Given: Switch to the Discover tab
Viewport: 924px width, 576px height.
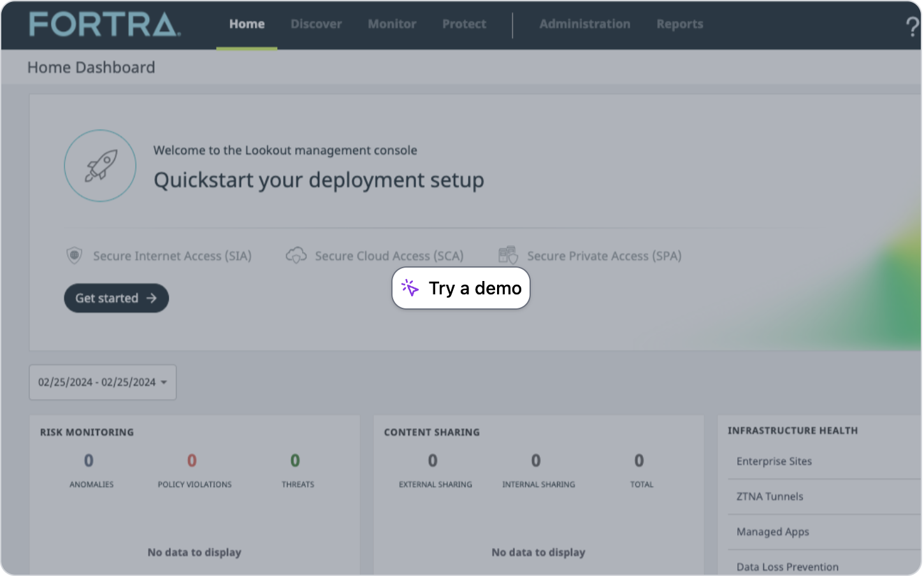Looking at the screenshot, I should [x=316, y=24].
